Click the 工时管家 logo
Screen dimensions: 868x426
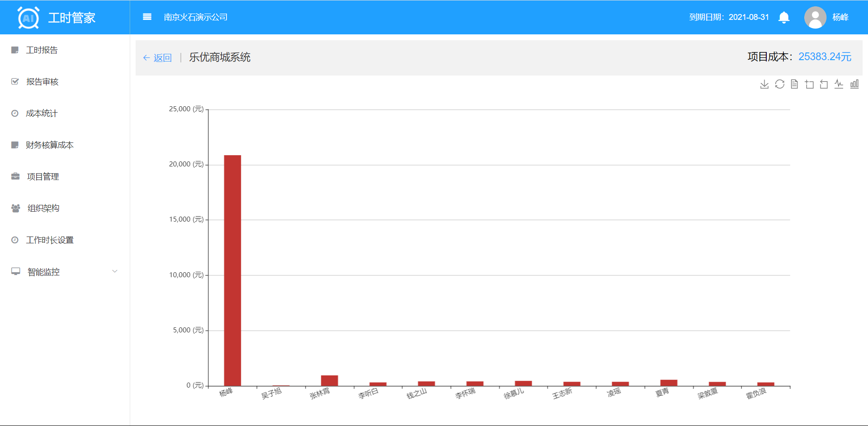tap(57, 18)
